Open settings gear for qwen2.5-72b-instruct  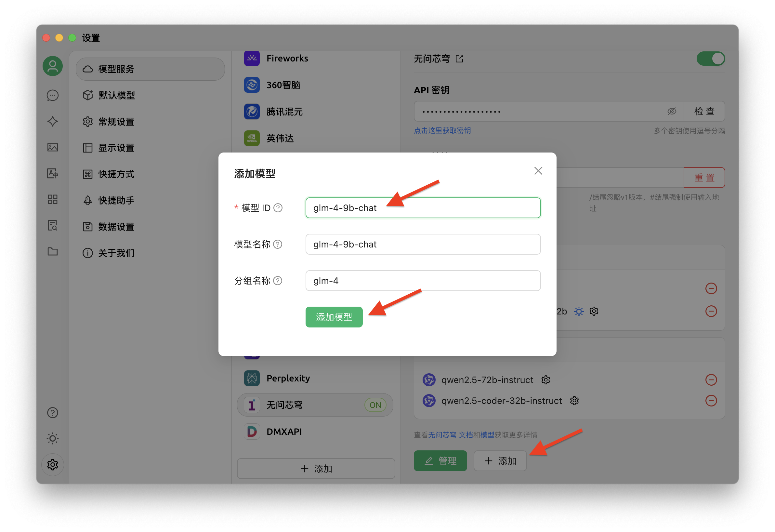(x=546, y=380)
